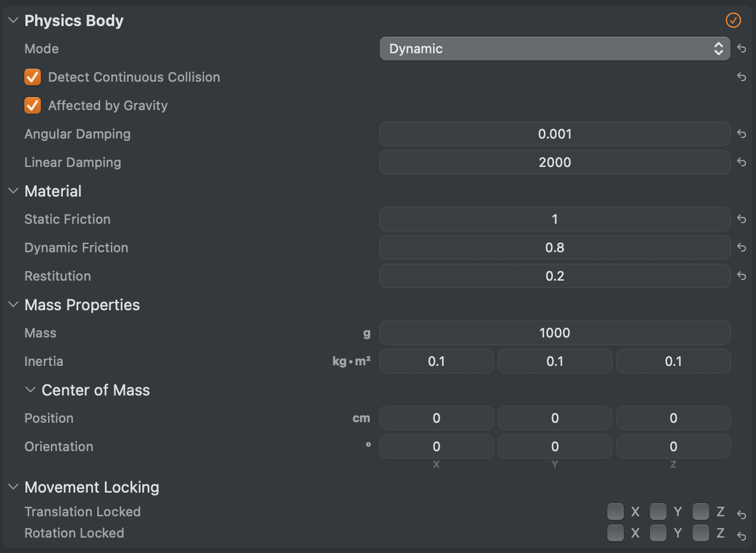Revert Detect Continuous Collision to default
This screenshot has width=756, height=553.
click(x=741, y=77)
